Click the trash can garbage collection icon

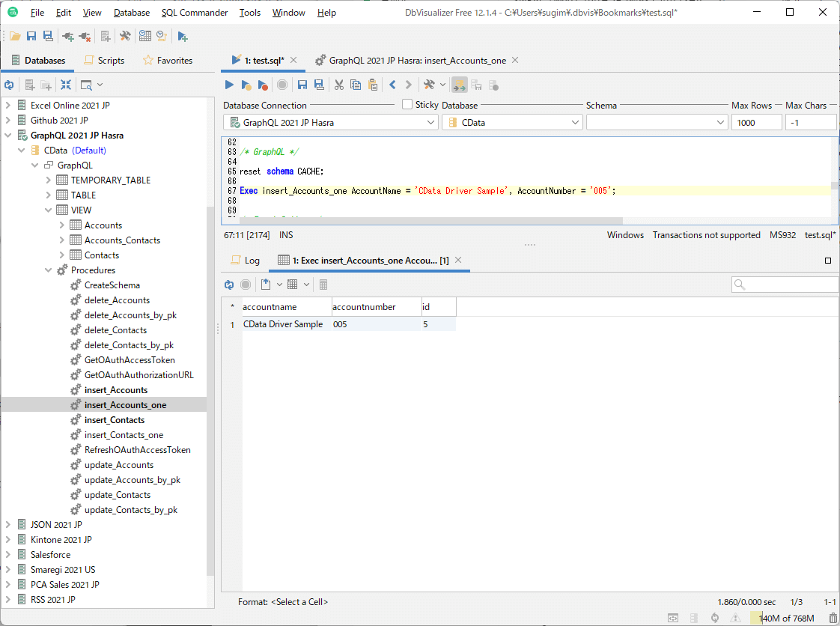(x=833, y=618)
